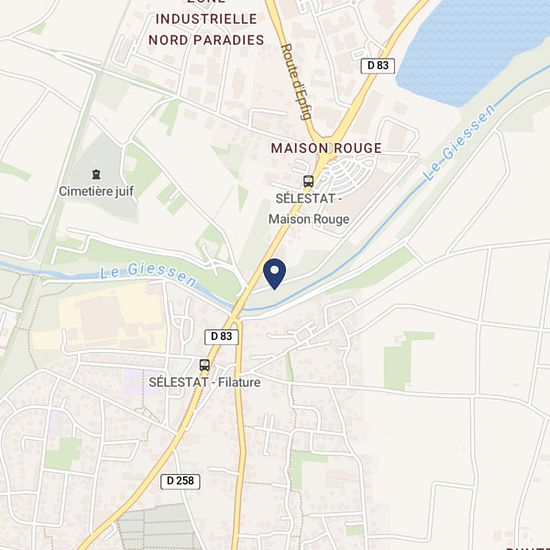Click the Route d'Epfig street label

coord(297,82)
